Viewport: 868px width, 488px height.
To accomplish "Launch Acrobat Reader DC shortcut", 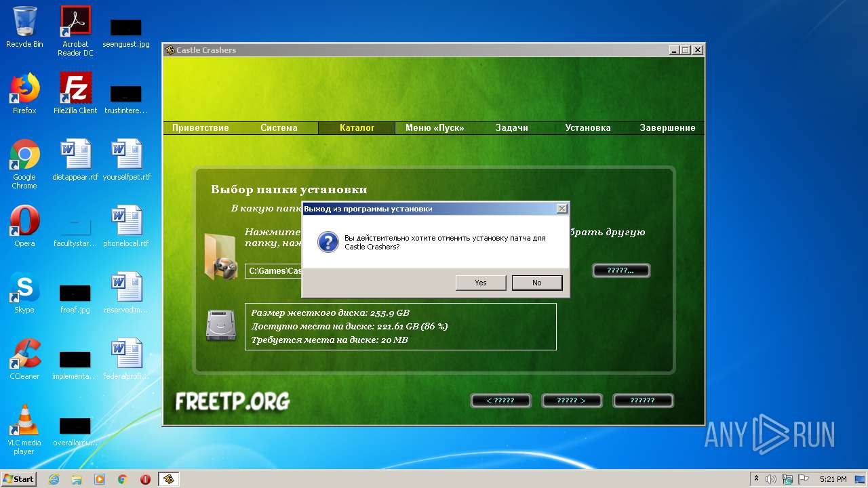I will pos(75,30).
